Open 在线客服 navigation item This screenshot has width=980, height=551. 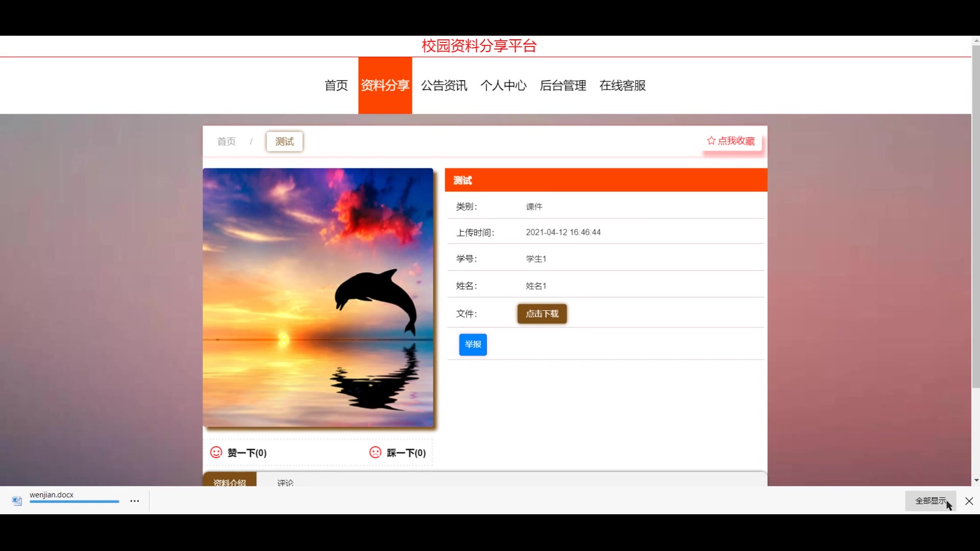point(623,85)
